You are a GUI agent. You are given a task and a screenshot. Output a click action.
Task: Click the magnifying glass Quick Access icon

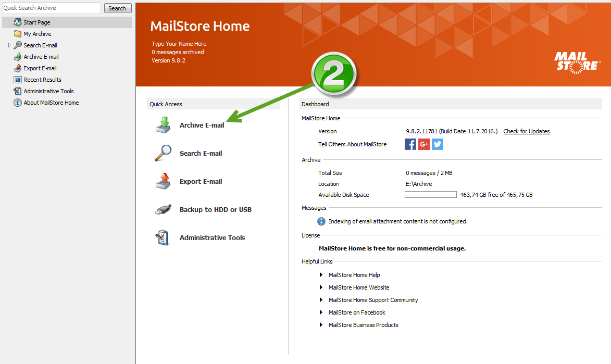[x=163, y=153]
